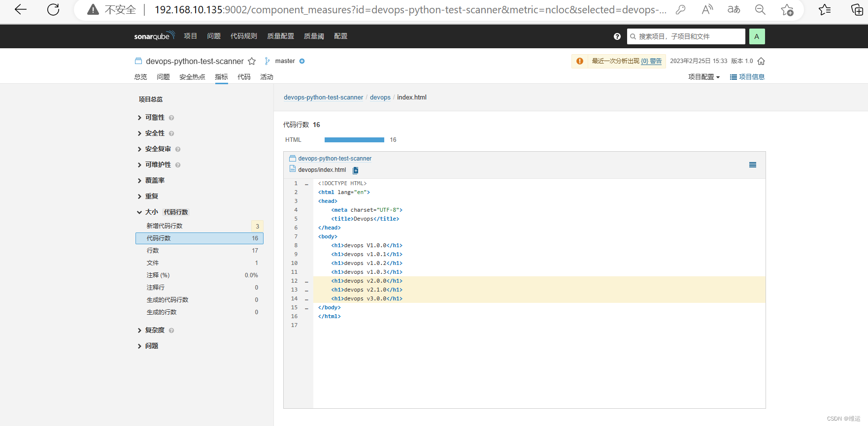Screen dimensions: 868x426
Task: Open 项目 in the top navigation
Action: (x=191, y=36)
